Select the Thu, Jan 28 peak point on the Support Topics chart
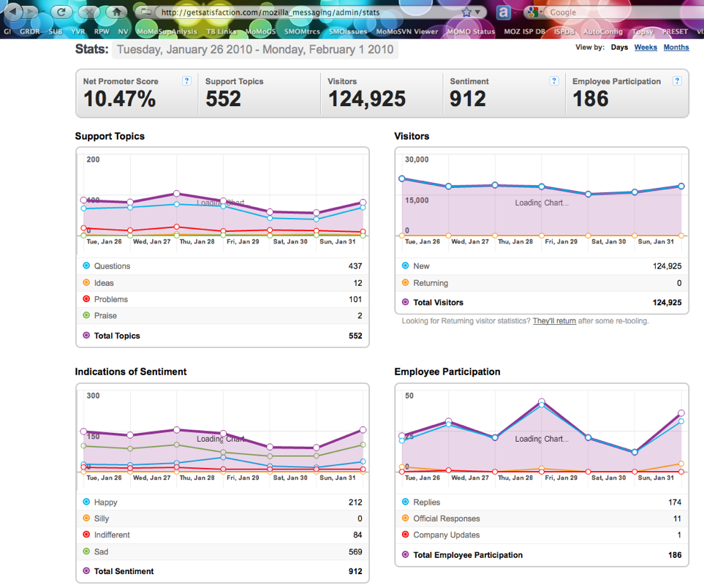The image size is (704, 588). tap(177, 194)
